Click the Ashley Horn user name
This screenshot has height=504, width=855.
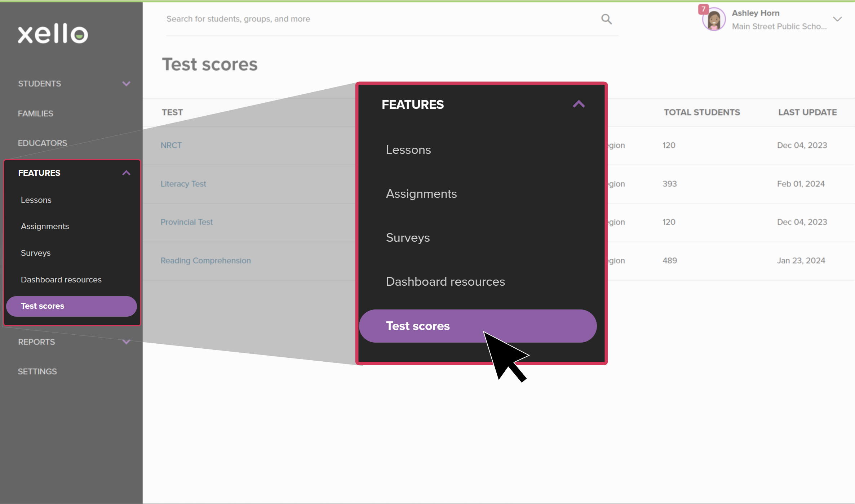click(x=756, y=13)
